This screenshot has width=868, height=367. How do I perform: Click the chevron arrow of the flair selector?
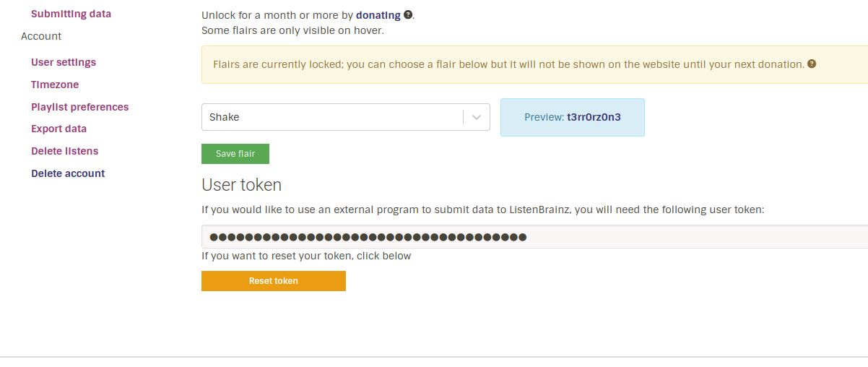click(477, 117)
